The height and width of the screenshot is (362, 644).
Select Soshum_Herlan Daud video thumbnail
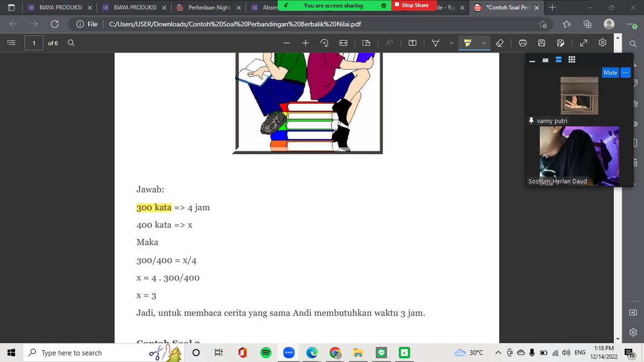coord(579,156)
